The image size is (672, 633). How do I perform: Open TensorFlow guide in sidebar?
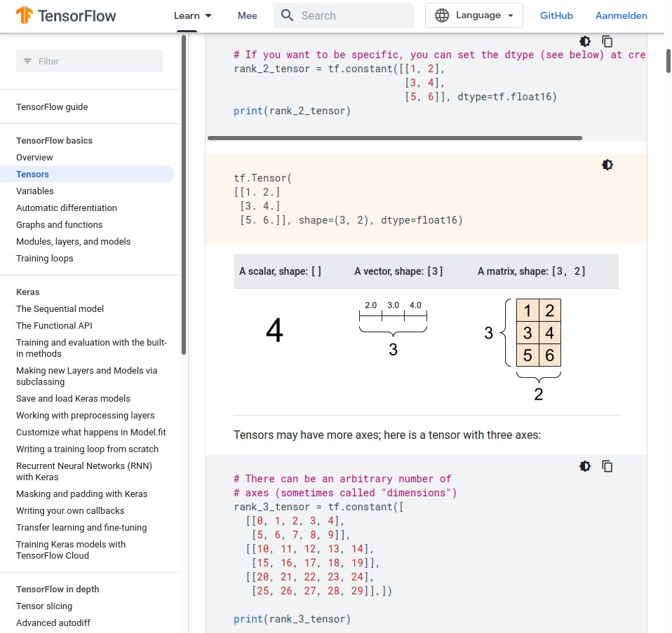[52, 107]
